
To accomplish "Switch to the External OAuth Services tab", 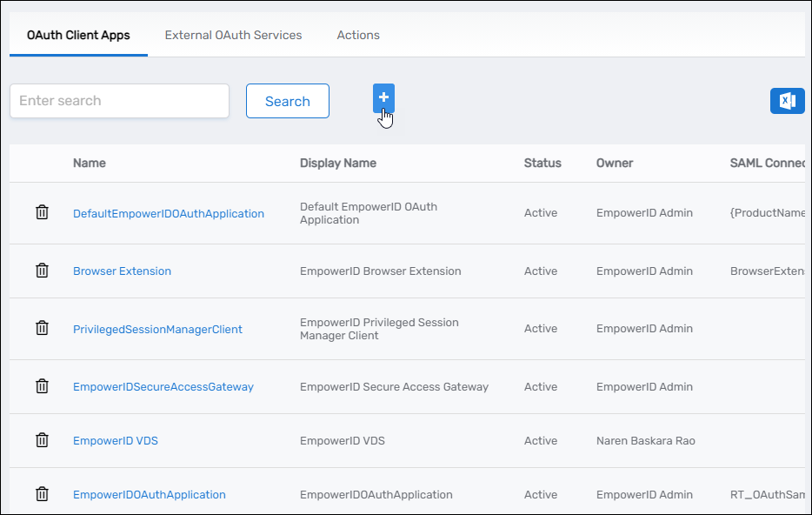I will click(233, 35).
